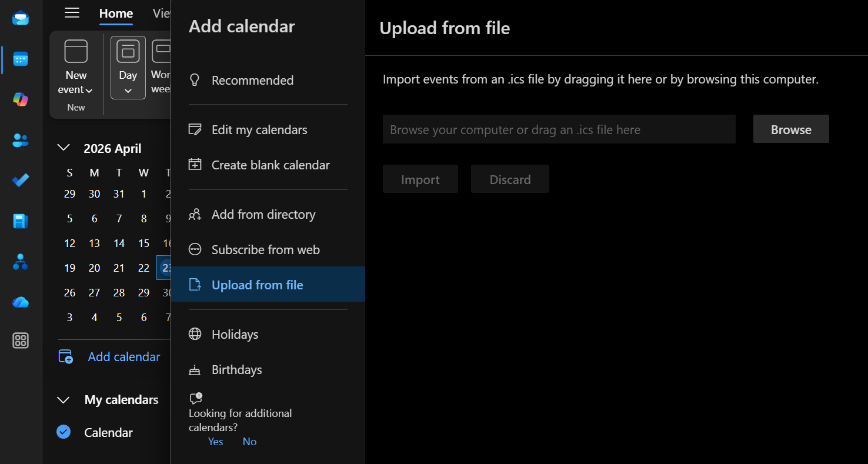This screenshot has width=868, height=464.
Task: Click the .ics file path input field
Action: click(x=559, y=129)
